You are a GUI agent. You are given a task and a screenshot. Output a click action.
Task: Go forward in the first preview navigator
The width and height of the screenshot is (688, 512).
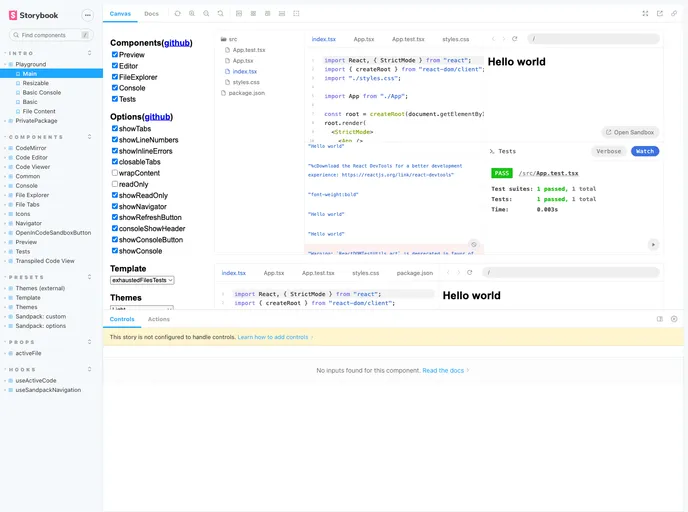click(504, 39)
